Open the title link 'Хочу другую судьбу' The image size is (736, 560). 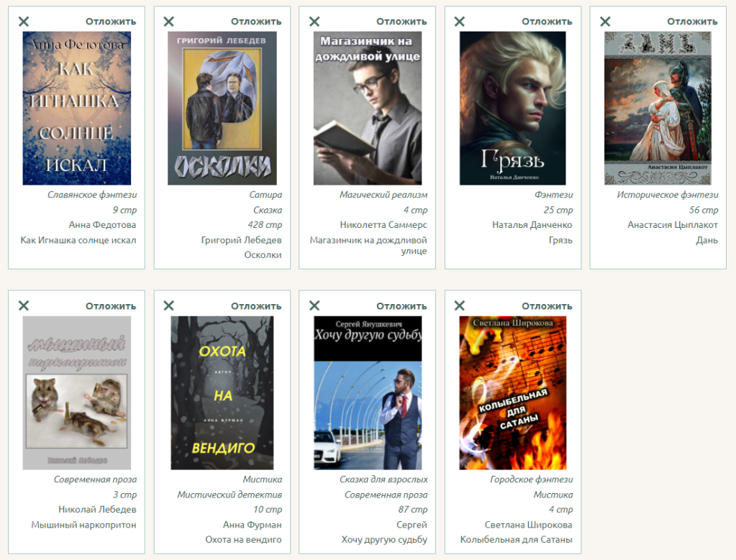coord(384,540)
